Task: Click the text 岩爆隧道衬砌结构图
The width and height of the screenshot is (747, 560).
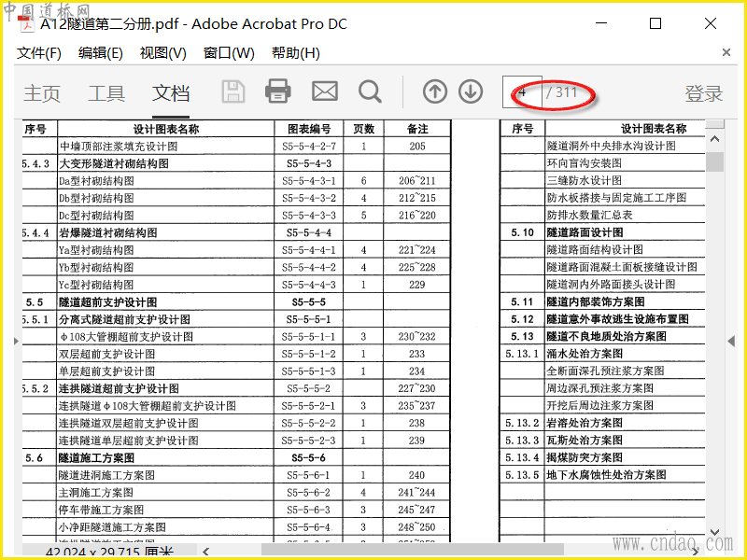Action: tap(108, 232)
